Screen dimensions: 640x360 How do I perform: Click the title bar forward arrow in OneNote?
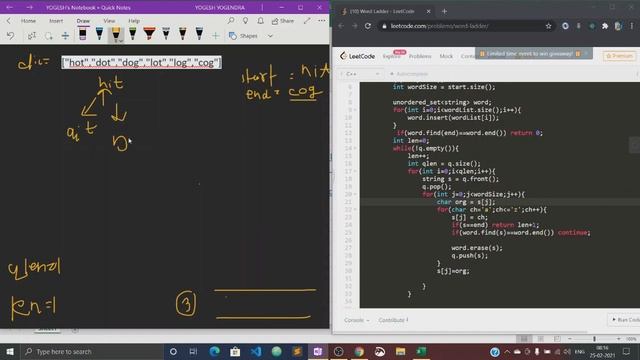tap(29, 7)
